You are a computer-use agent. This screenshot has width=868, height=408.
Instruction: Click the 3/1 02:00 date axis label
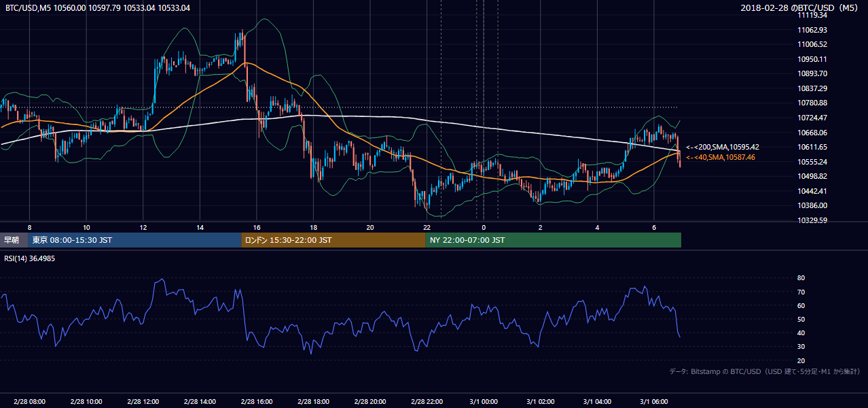point(541,402)
